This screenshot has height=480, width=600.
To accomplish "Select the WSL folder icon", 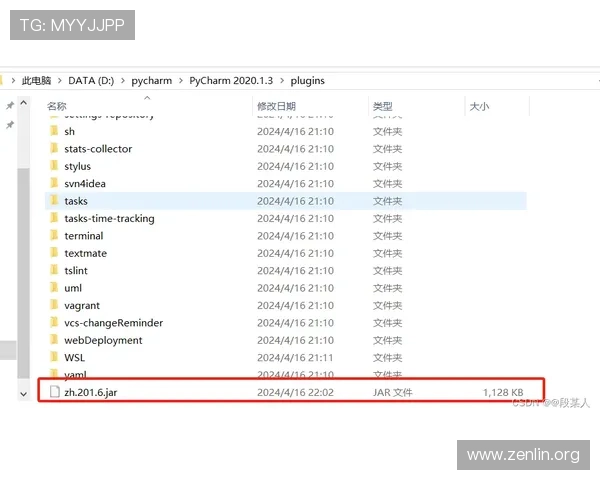I will point(54,357).
